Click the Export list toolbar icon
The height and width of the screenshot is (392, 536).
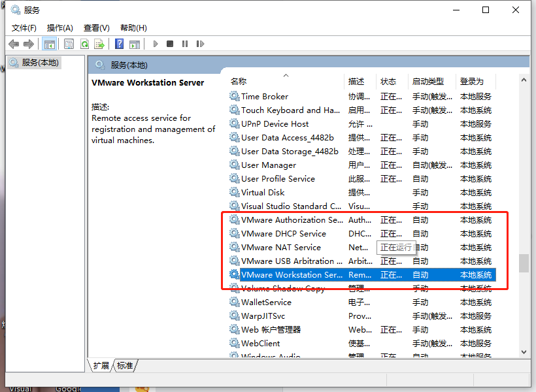coord(99,44)
